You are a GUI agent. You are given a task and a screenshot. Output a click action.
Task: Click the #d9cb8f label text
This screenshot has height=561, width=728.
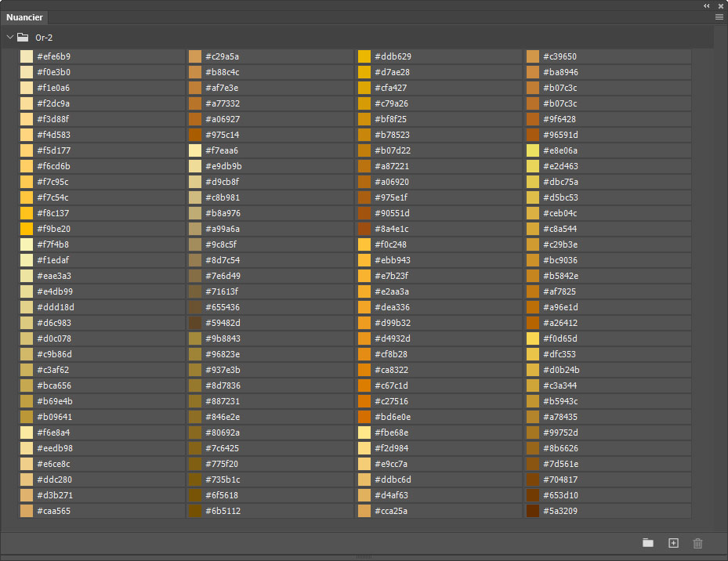223,182
